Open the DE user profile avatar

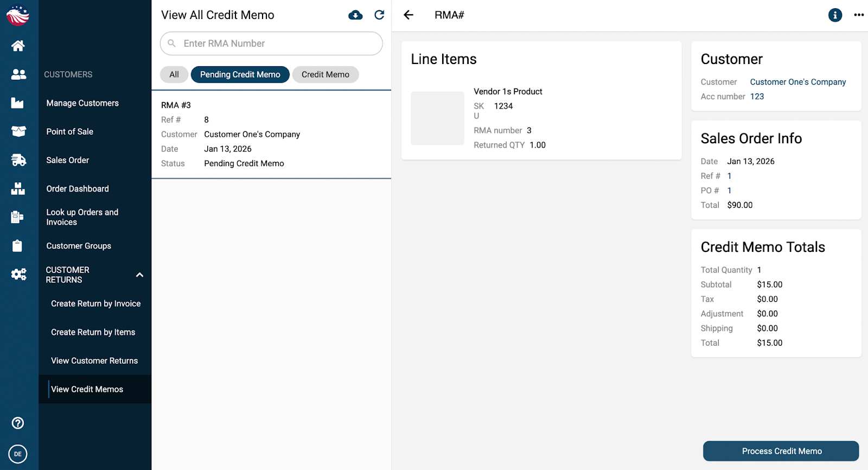click(18, 454)
